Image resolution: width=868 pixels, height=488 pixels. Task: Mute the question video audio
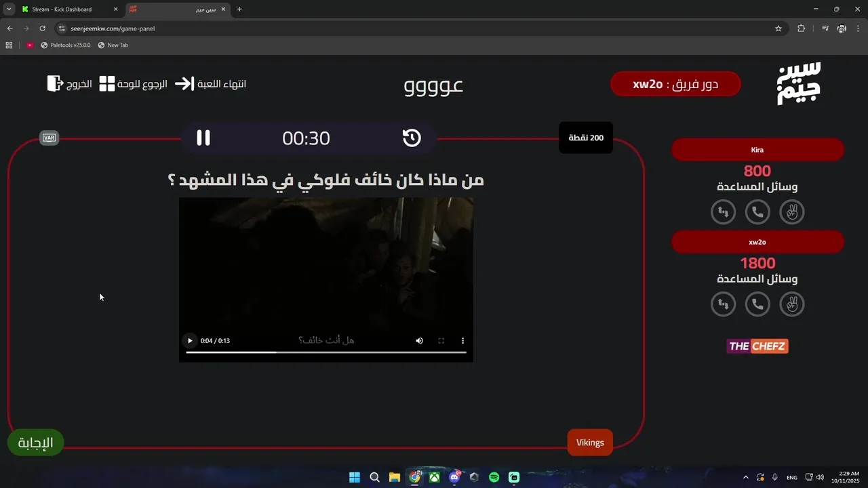419,341
